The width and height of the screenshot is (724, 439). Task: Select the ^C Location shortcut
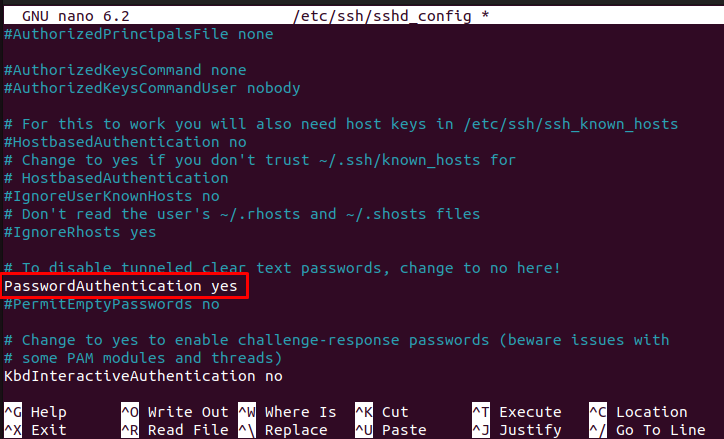[x=639, y=412]
